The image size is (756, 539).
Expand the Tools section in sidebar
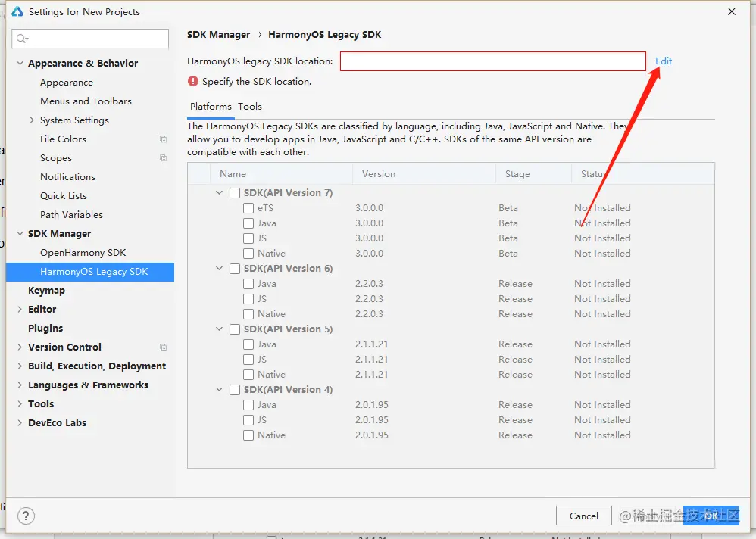pos(20,403)
